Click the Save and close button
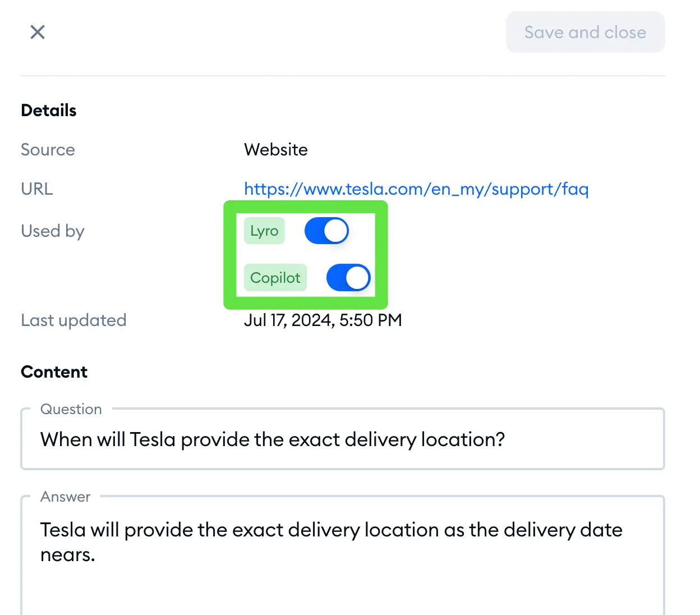Image resolution: width=700 pixels, height=615 pixels. click(585, 32)
